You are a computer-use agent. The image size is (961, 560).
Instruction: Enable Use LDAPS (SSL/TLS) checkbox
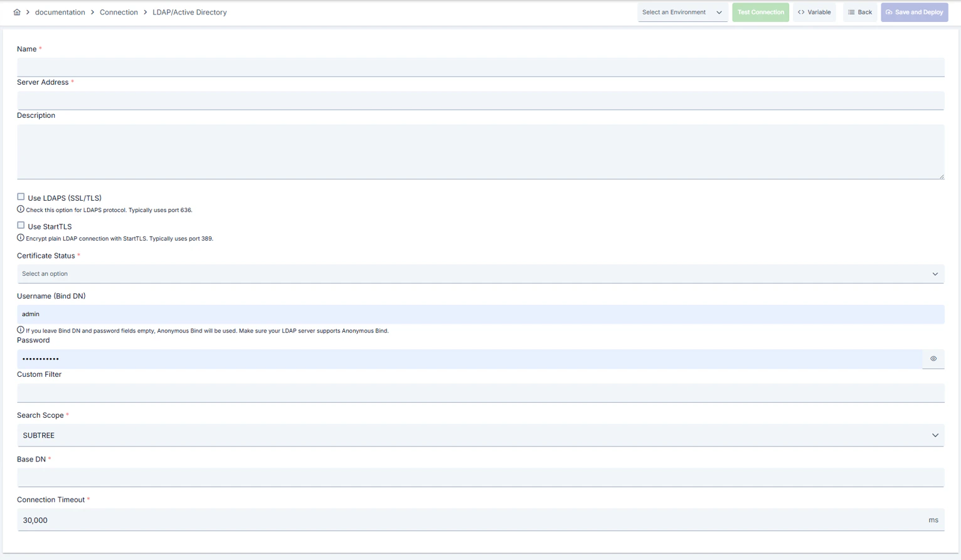pyautogui.click(x=21, y=197)
